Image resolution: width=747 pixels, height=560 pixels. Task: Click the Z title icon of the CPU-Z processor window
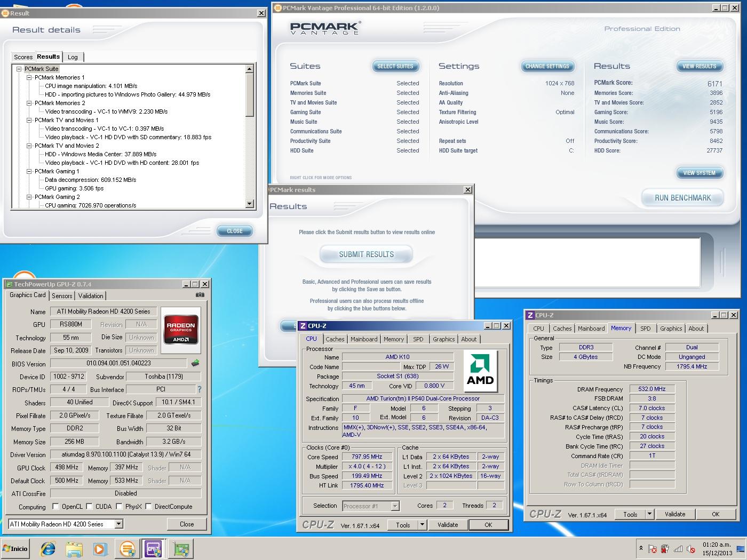point(303,326)
